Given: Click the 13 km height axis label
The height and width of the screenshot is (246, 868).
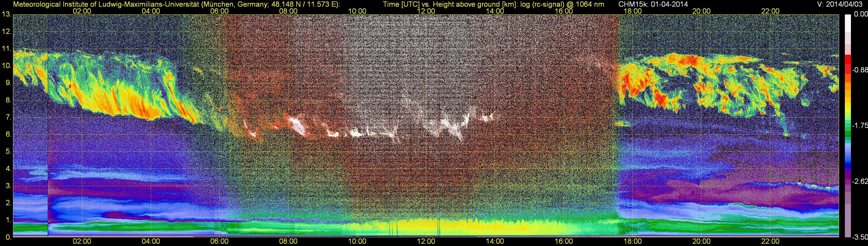Looking at the screenshot, I should tap(6, 14).
